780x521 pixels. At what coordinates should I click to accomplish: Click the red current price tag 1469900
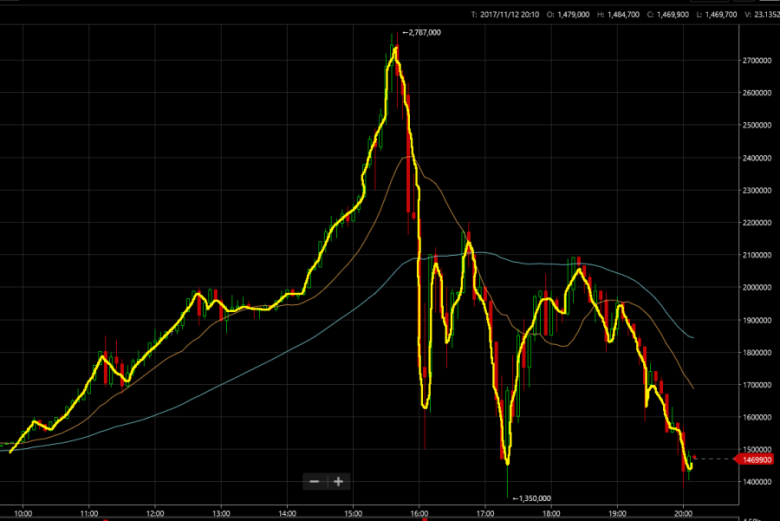point(754,459)
